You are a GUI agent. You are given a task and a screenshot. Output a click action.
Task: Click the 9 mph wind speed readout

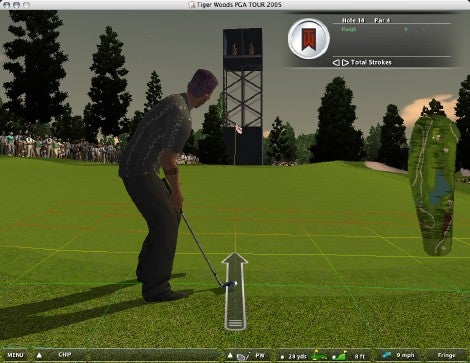click(405, 355)
